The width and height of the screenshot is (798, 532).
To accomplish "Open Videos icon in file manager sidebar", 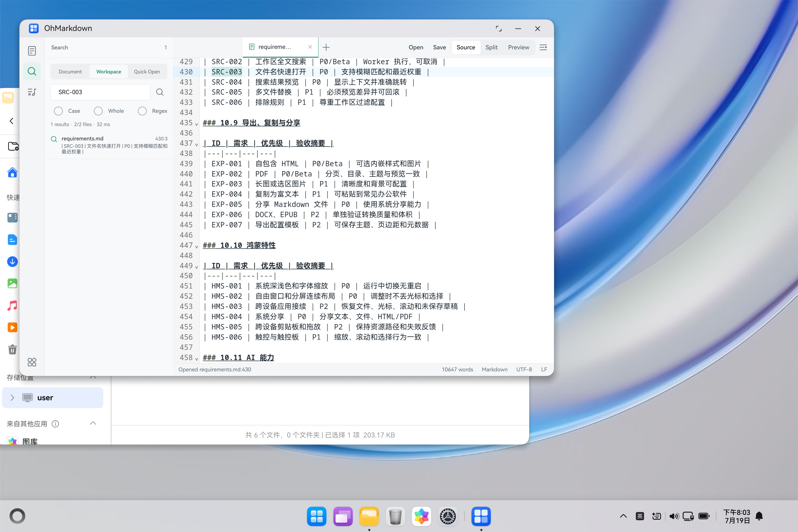I will pos(12,327).
